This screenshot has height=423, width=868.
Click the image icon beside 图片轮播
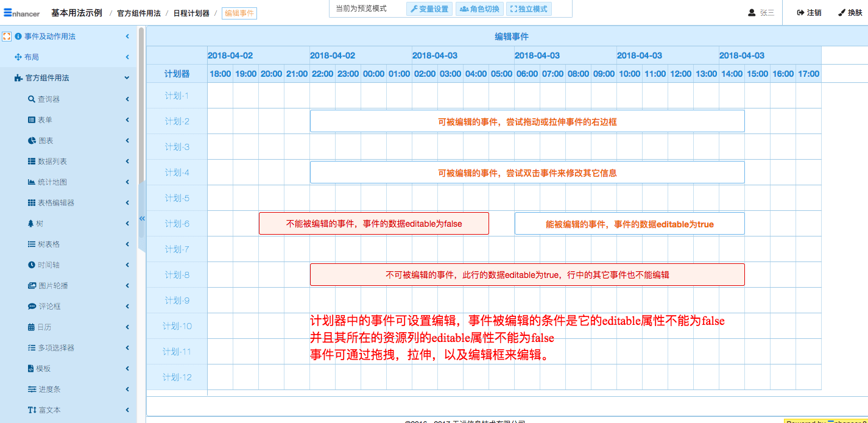[32, 286]
